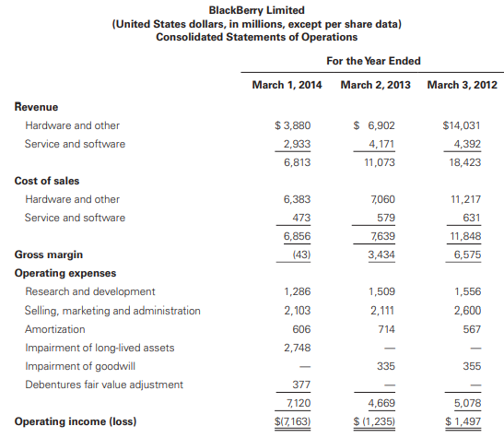
Task: Select total operating expenses 7,120
Action: click(x=299, y=403)
